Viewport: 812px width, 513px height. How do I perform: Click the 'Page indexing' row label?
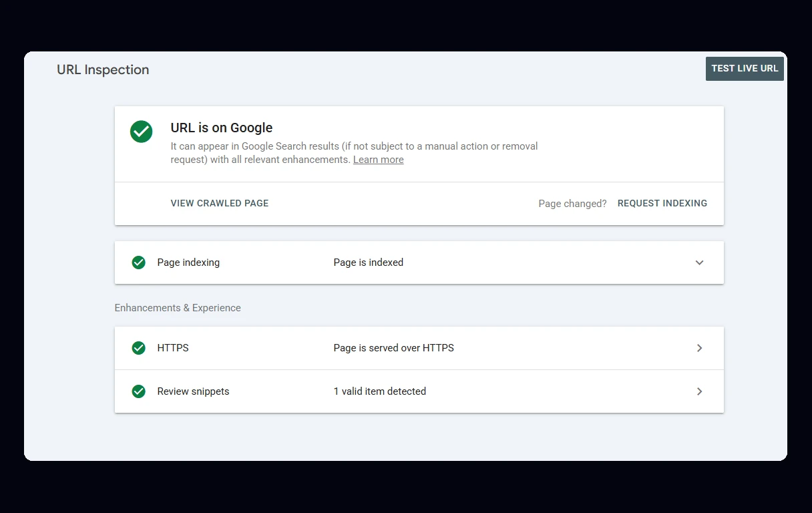tap(188, 263)
